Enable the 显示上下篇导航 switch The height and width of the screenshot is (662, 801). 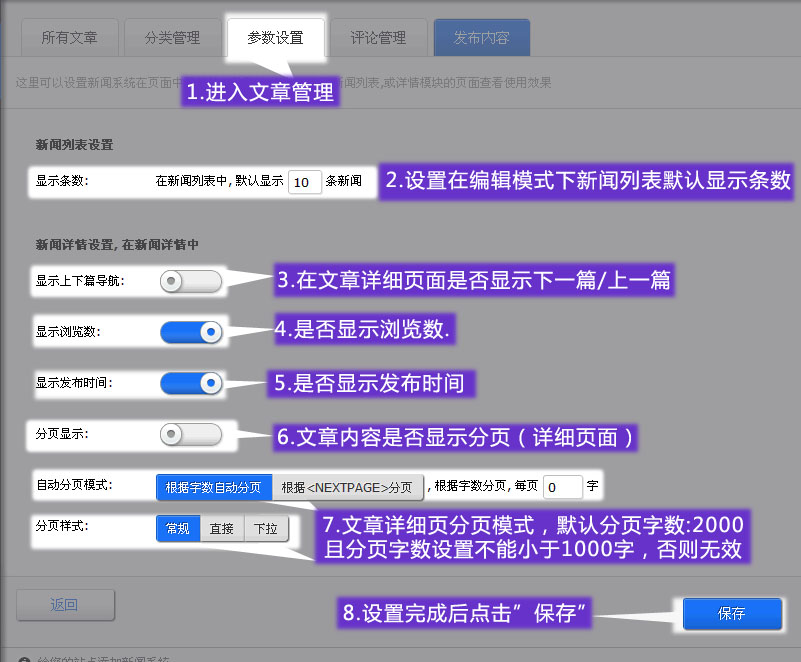pos(190,282)
